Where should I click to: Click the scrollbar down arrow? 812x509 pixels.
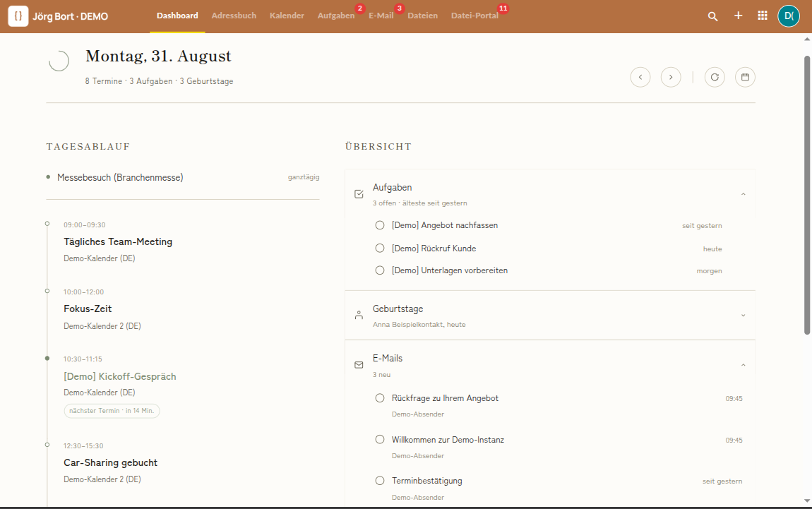pyautogui.click(x=807, y=501)
